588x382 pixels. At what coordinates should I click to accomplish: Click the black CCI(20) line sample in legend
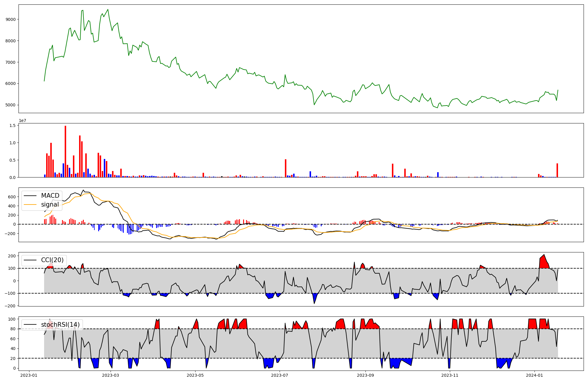[x=30, y=260]
